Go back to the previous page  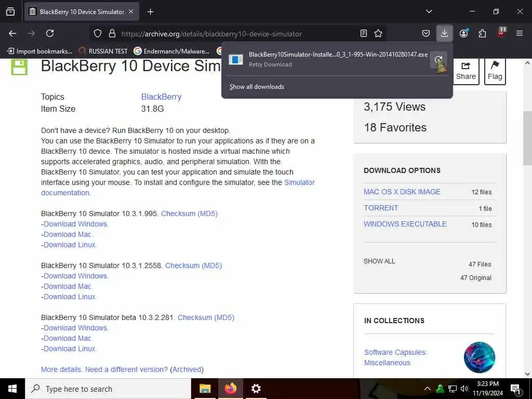click(12, 33)
